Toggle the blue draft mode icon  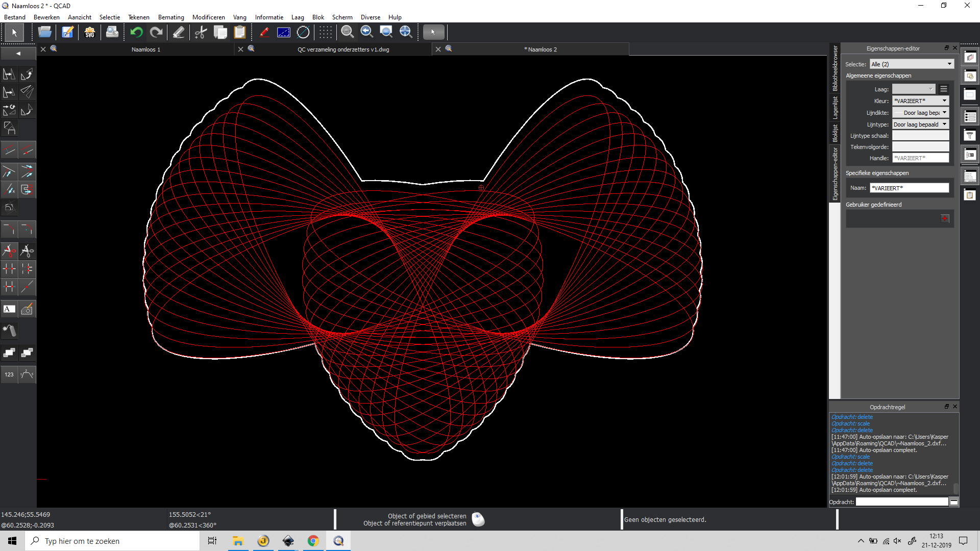point(284,32)
